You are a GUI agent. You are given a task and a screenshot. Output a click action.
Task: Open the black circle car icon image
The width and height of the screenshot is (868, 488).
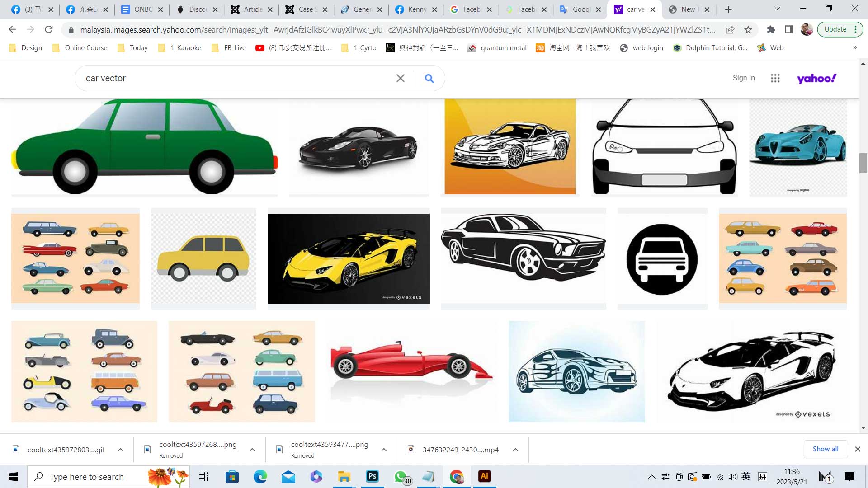(662, 259)
